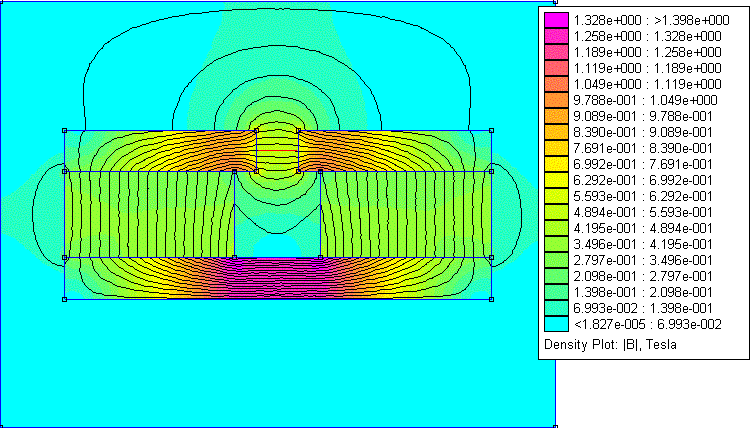This screenshot has width=756, height=428.
Task: Click the swatch for 9.089e-001 : 9.788e-001
Action: [556, 116]
